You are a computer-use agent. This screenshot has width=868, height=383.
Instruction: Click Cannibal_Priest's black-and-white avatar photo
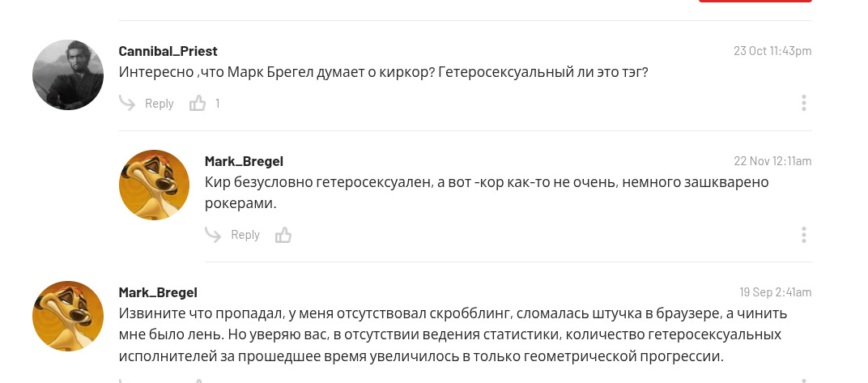click(x=68, y=74)
